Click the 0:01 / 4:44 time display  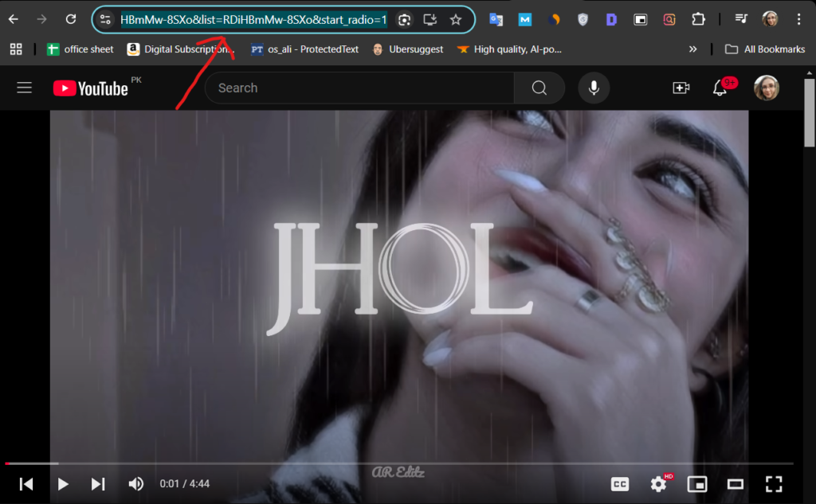pos(185,484)
